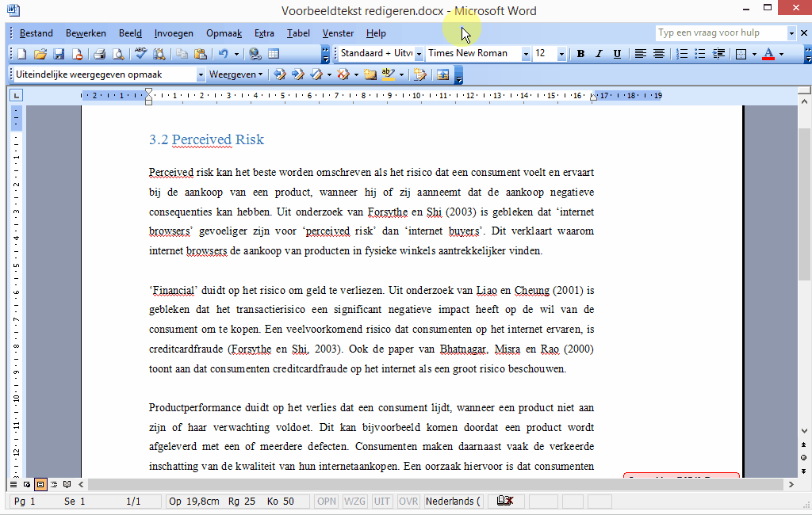The image size is (812, 515).
Task: Toggle underline formatting
Action: (617, 54)
